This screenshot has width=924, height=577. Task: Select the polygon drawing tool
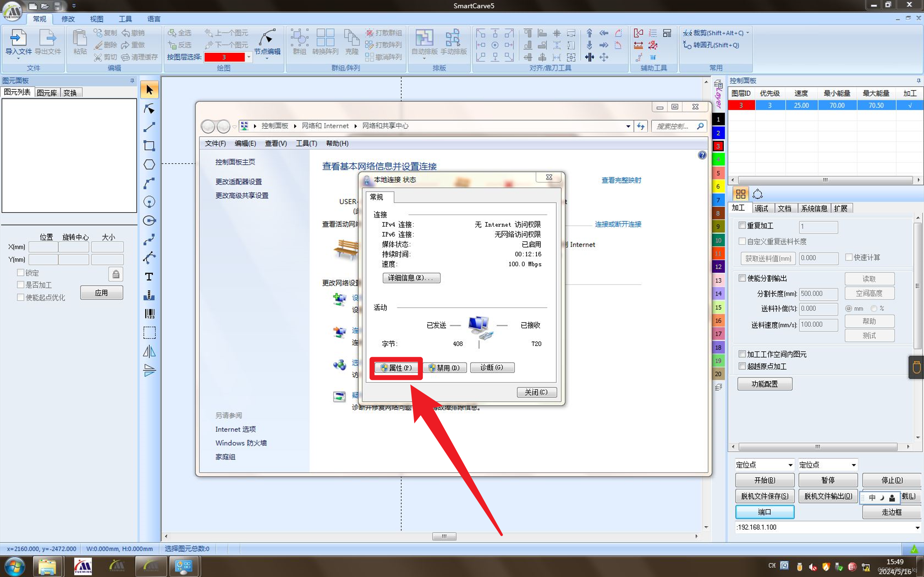click(x=149, y=164)
